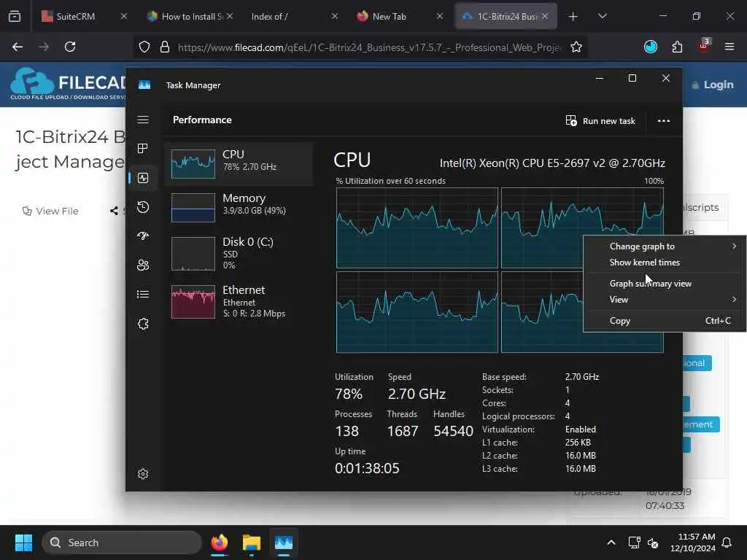Click Task Manager taskbar icon
This screenshot has height=560, width=747.
[x=284, y=542]
